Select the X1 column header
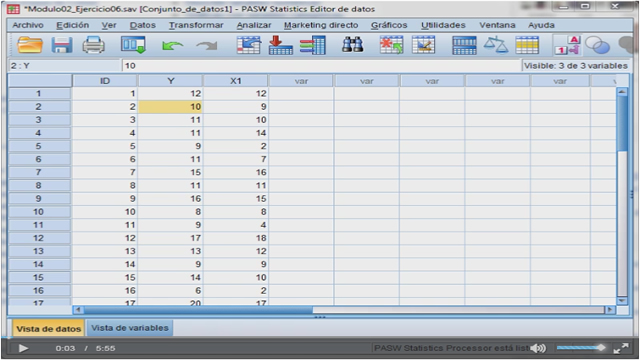640x360 pixels. (x=236, y=81)
